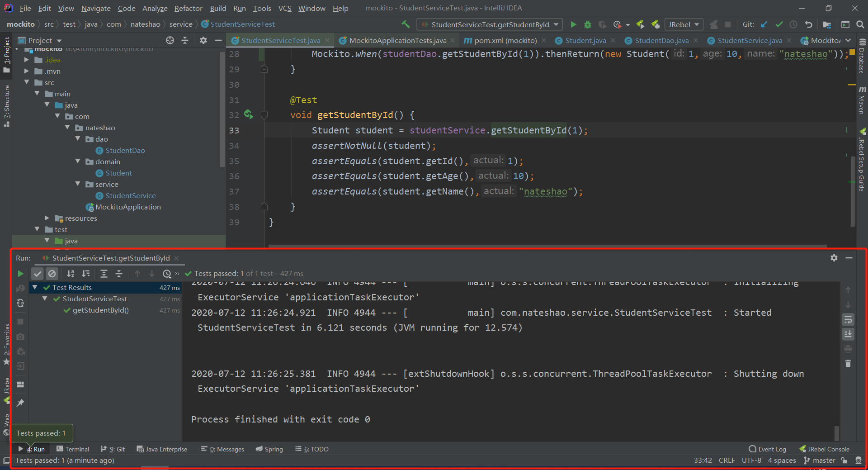
Task: Collapse the dao package
Action: click(x=78, y=139)
